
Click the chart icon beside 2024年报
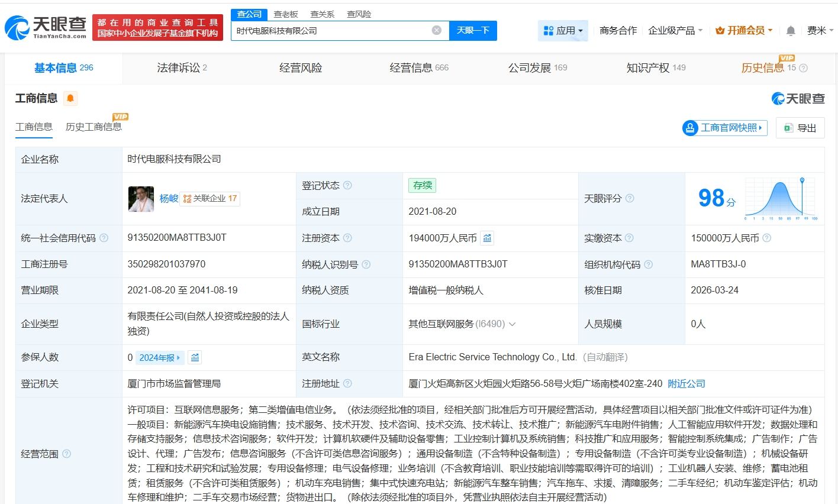click(x=195, y=357)
